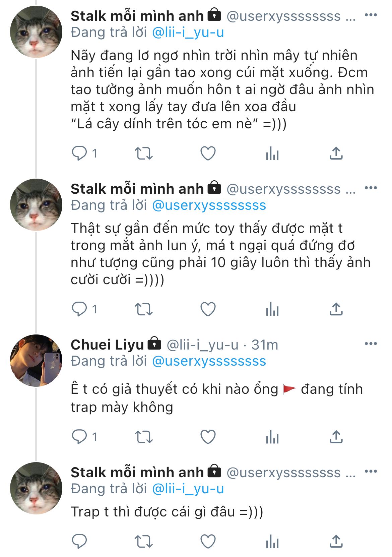Like the second tweet ending 'cười cười'
The image size is (392, 557).
tap(208, 309)
